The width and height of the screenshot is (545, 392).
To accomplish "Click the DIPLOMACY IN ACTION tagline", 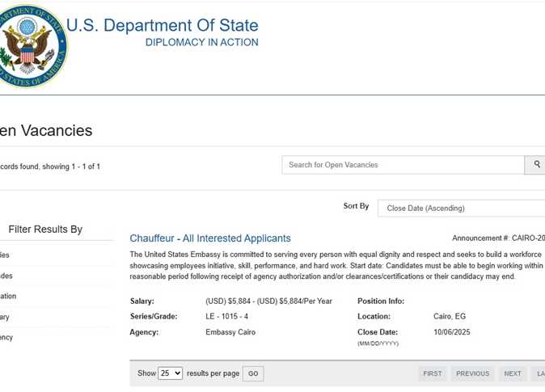I will click(x=202, y=42).
